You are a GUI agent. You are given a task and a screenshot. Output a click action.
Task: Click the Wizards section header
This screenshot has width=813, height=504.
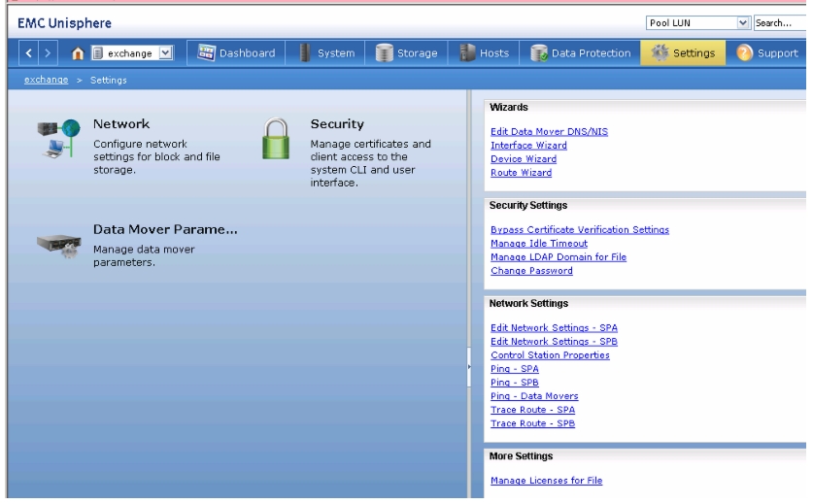(x=509, y=108)
